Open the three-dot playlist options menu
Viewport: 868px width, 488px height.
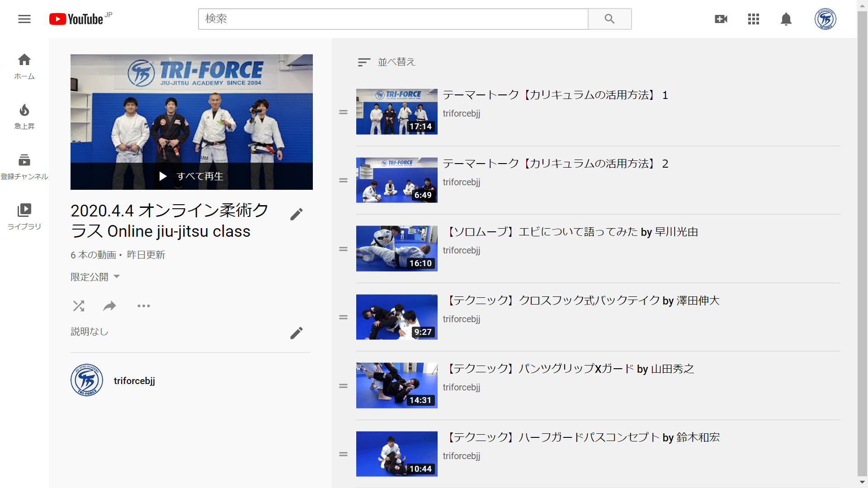144,306
